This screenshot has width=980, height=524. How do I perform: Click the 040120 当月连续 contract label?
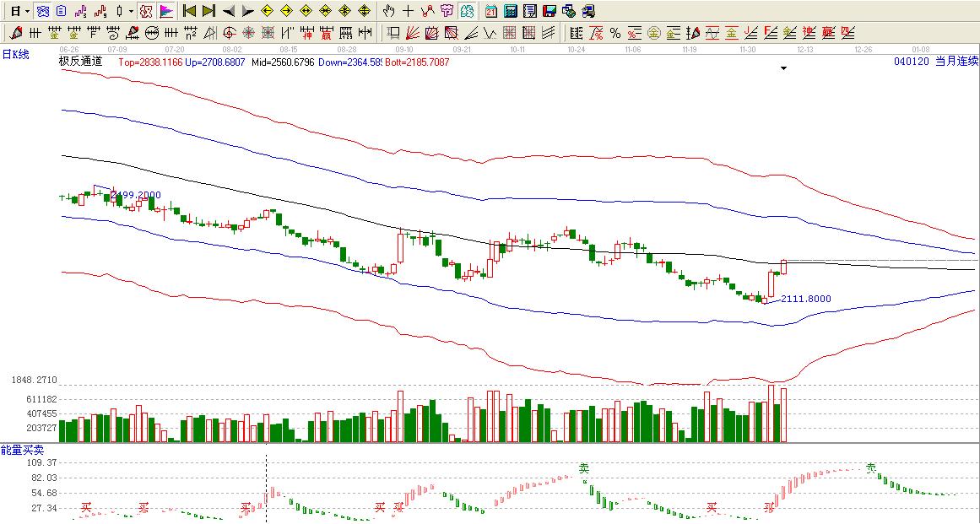(935, 61)
